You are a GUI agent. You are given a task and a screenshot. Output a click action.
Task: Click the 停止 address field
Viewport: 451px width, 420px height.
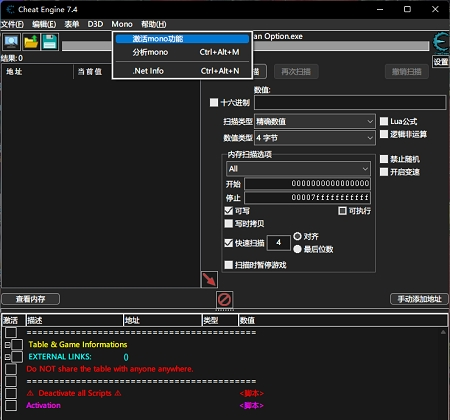pos(307,198)
